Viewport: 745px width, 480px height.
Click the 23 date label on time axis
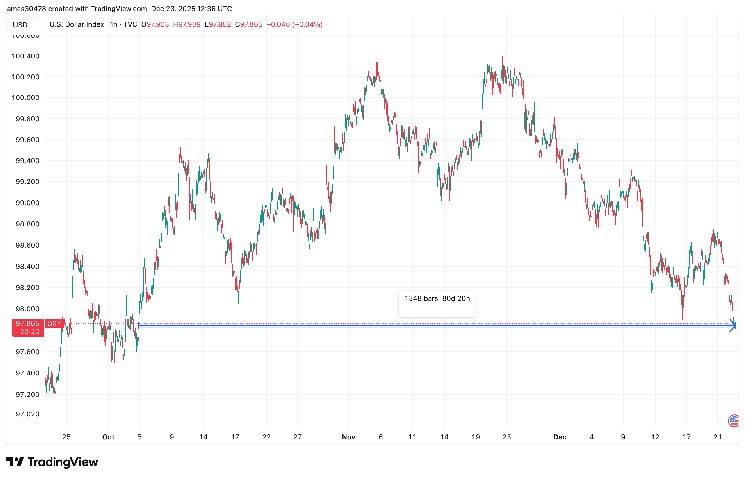tap(506, 436)
